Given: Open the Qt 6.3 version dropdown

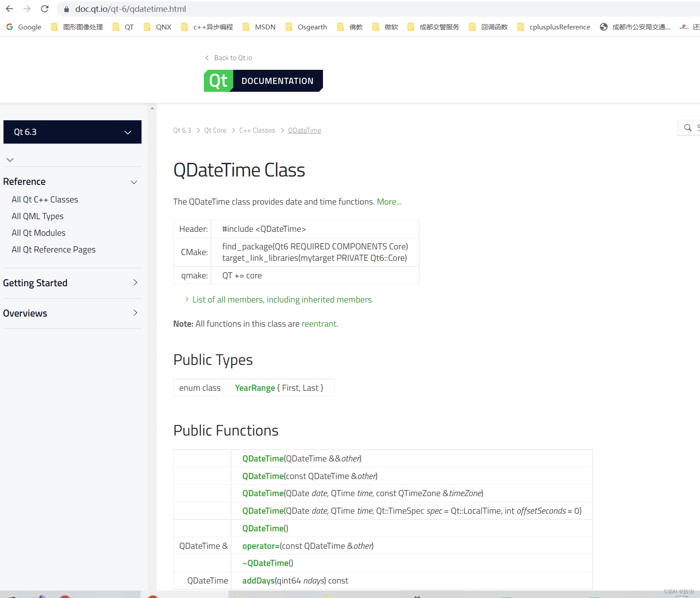Looking at the screenshot, I should pyautogui.click(x=73, y=132).
